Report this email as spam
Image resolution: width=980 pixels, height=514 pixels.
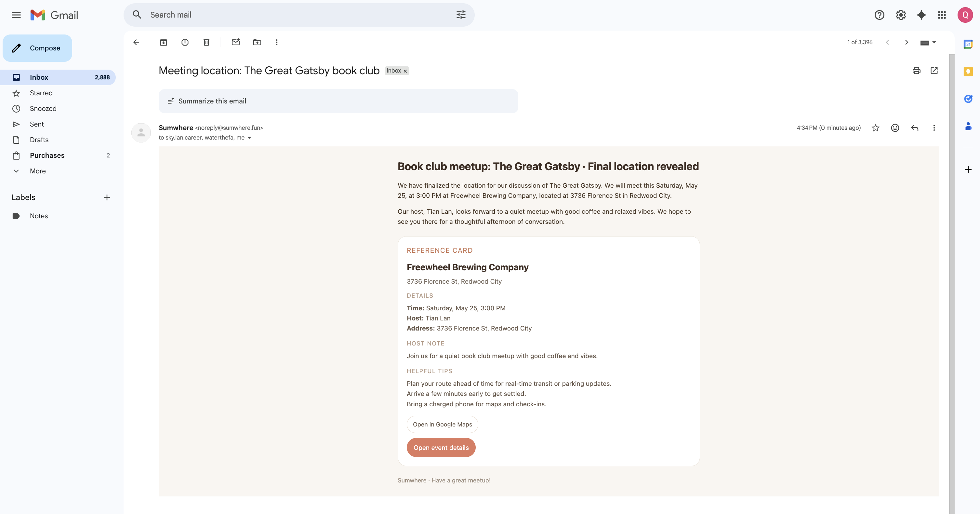click(185, 42)
